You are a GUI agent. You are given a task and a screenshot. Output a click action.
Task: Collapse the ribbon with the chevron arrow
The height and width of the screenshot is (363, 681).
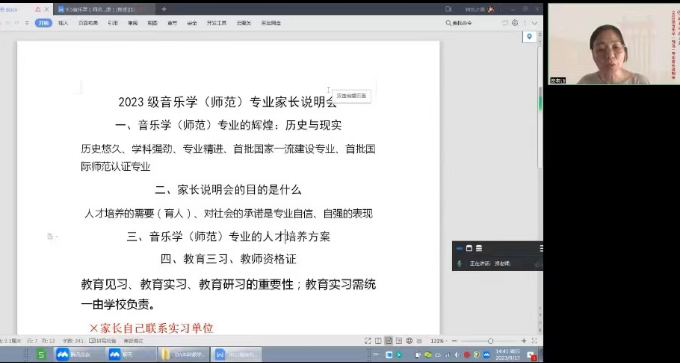(x=535, y=23)
